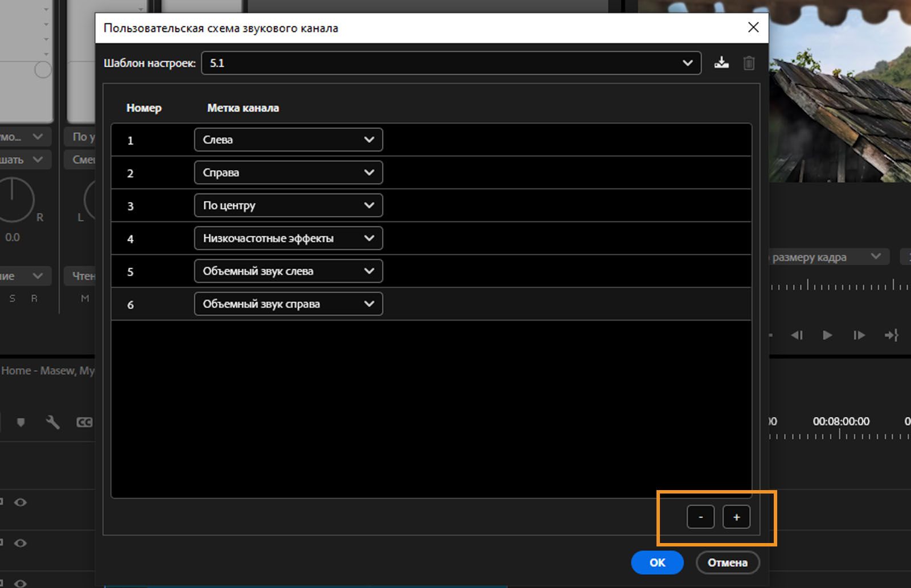
Task: Open the mixer dropdown ending in 'шать'
Action: coord(26,160)
